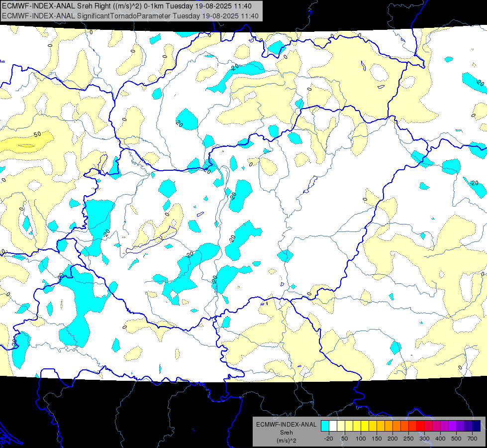Image resolution: width=487 pixels, height=448 pixels.
Task: Click the legend label '500'
Action: (456, 439)
